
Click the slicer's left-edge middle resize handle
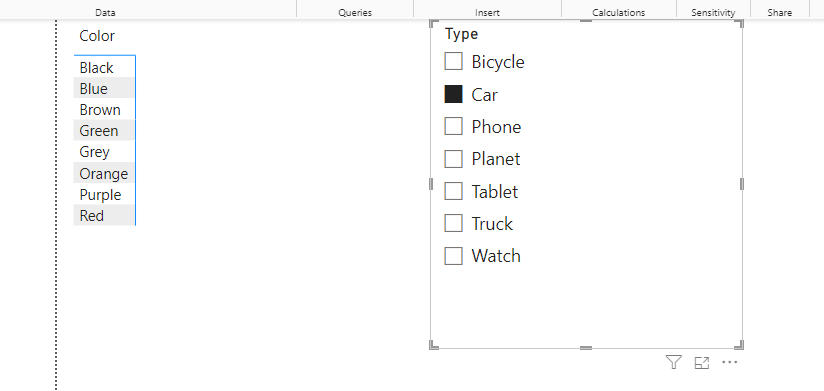click(431, 184)
